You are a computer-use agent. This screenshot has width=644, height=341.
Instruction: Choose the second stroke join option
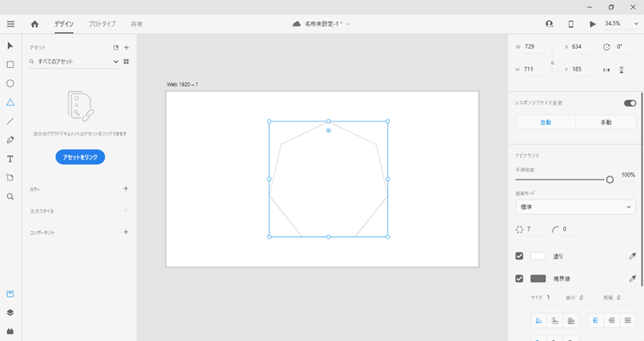point(612,320)
